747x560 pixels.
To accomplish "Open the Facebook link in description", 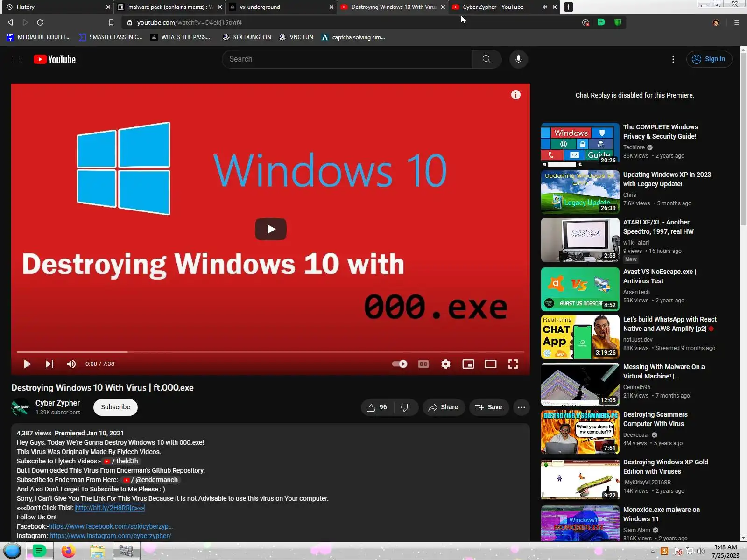I will [111, 526].
